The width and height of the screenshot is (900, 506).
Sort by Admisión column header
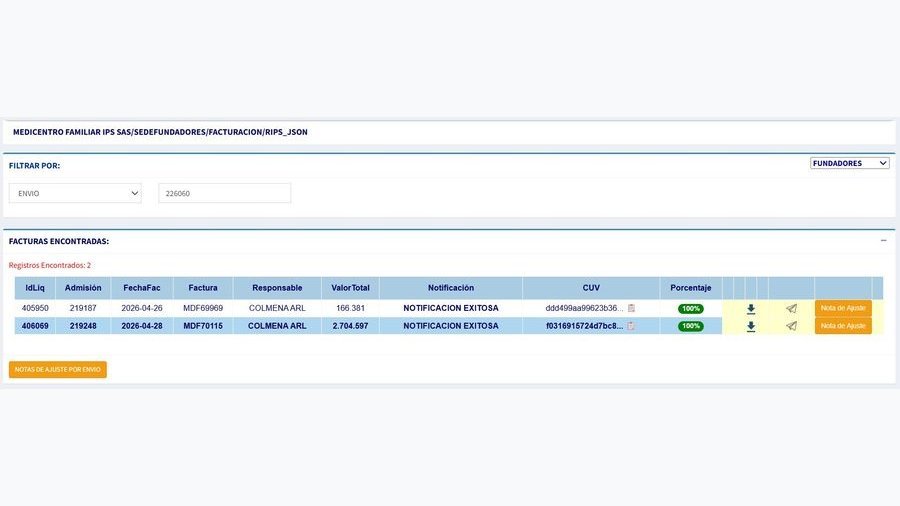pos(83,288)
